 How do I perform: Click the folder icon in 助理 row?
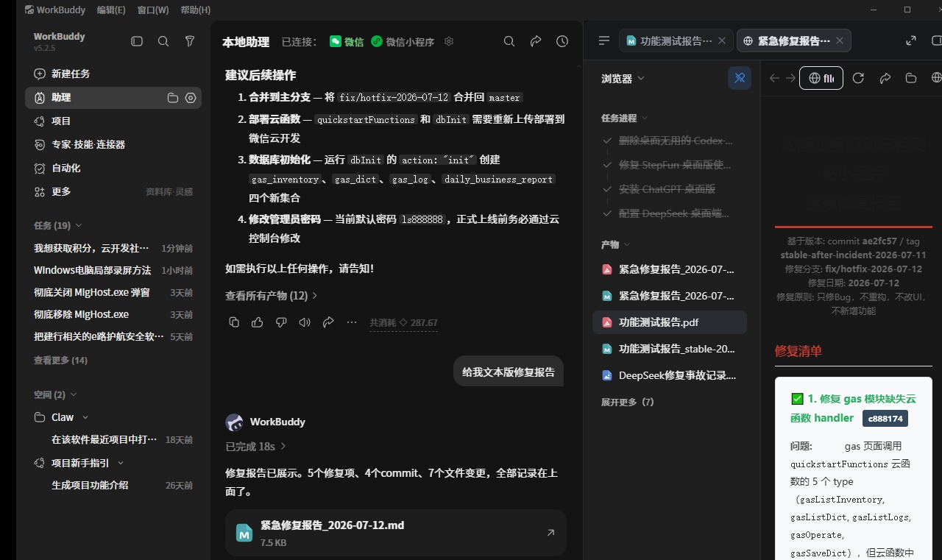(173, 98)
